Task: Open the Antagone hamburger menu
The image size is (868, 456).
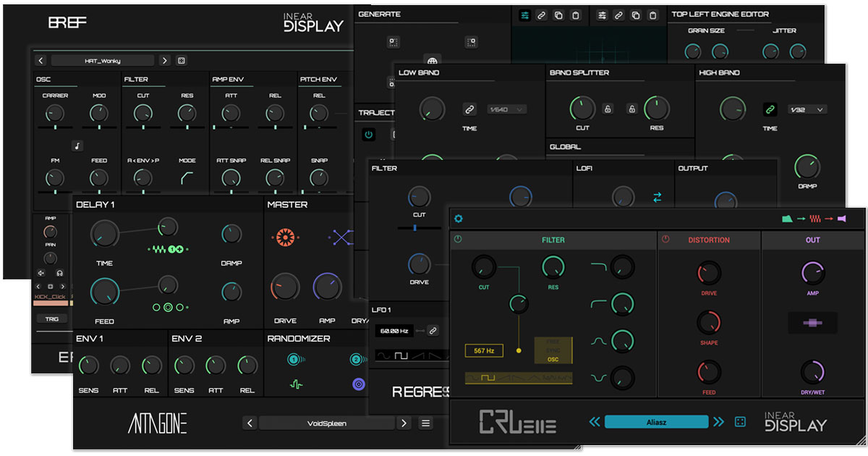Action: pos(426,423)
